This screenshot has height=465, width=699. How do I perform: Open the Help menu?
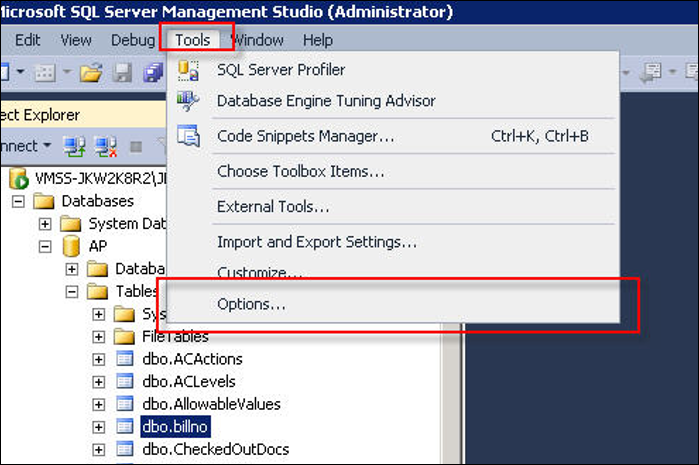318,40
